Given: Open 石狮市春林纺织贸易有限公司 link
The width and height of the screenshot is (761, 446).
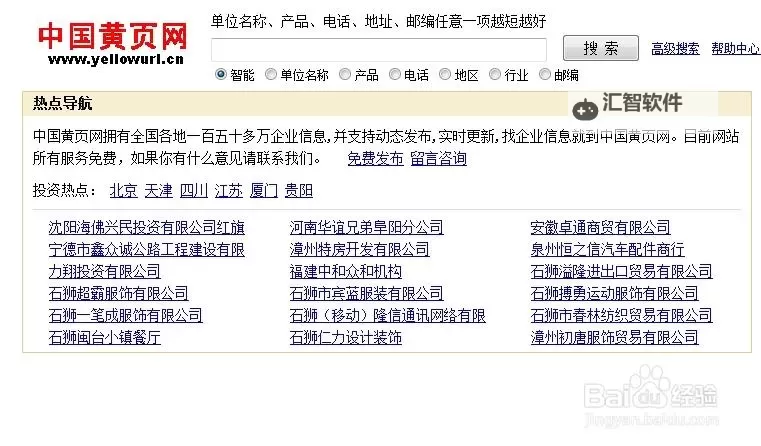Looking at the screenshot, I should tap(621, 315).
